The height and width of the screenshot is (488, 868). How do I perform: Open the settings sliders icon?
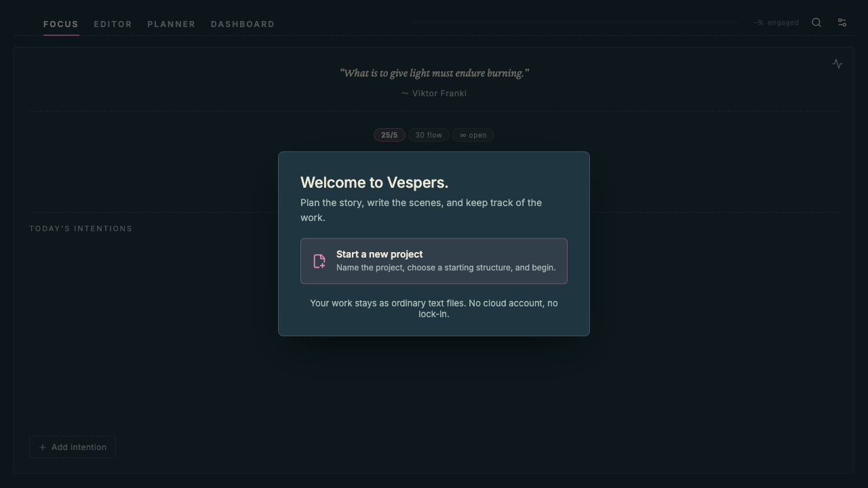click(842, 22)
